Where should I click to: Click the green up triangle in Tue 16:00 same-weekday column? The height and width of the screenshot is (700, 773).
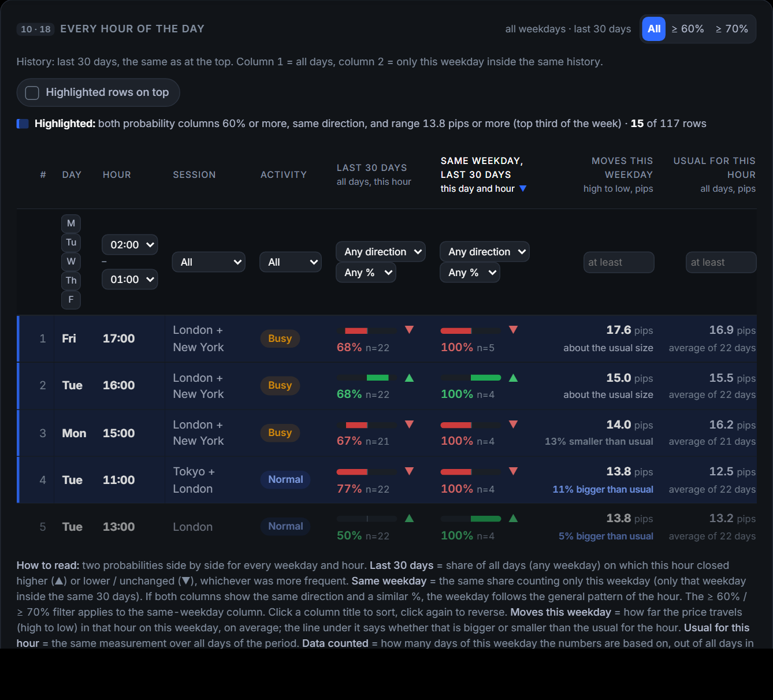click(x=513, y=378)
